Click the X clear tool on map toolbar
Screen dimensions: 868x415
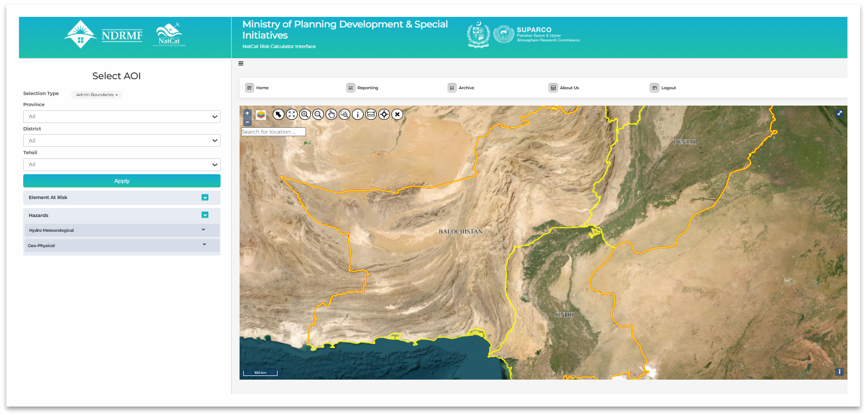(397, 115)
